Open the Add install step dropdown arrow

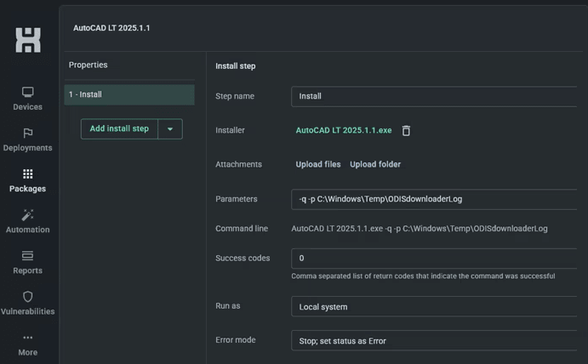pyautogui.click(x=170, y=129)
